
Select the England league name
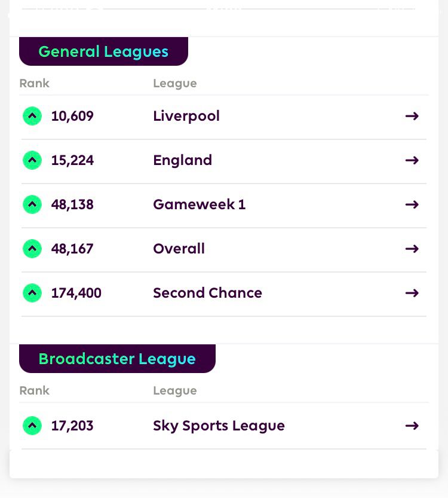tap(182, 160)
